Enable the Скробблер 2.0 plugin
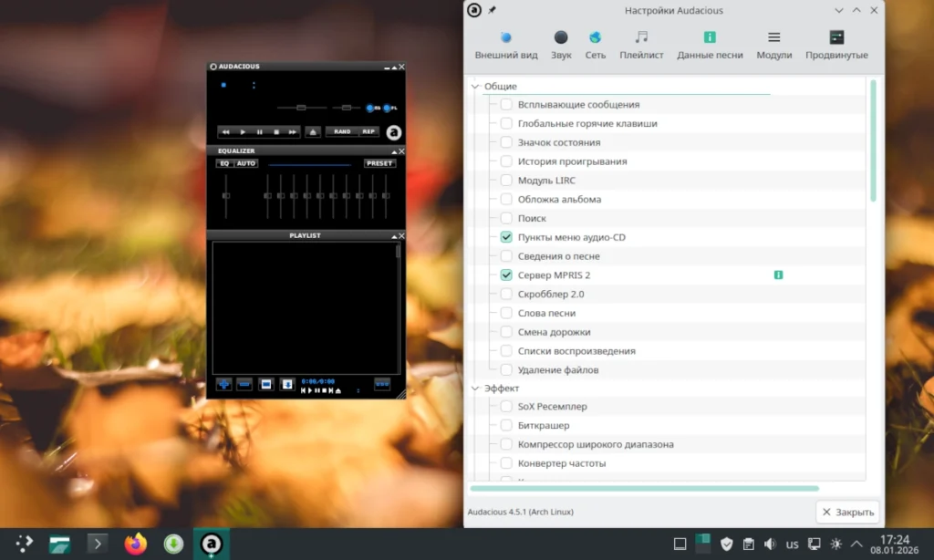The image size is (934, 560). coord(506,294)
